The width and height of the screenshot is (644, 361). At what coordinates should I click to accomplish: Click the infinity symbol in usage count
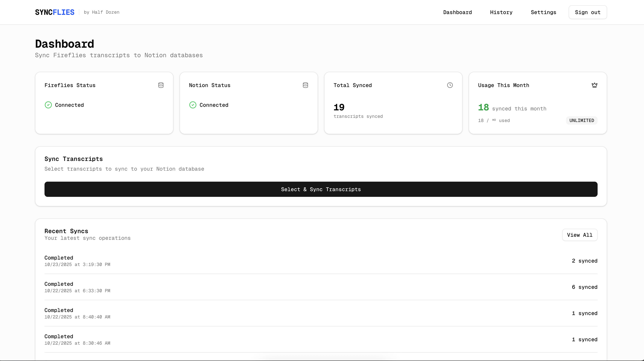(x=494, y=120)
